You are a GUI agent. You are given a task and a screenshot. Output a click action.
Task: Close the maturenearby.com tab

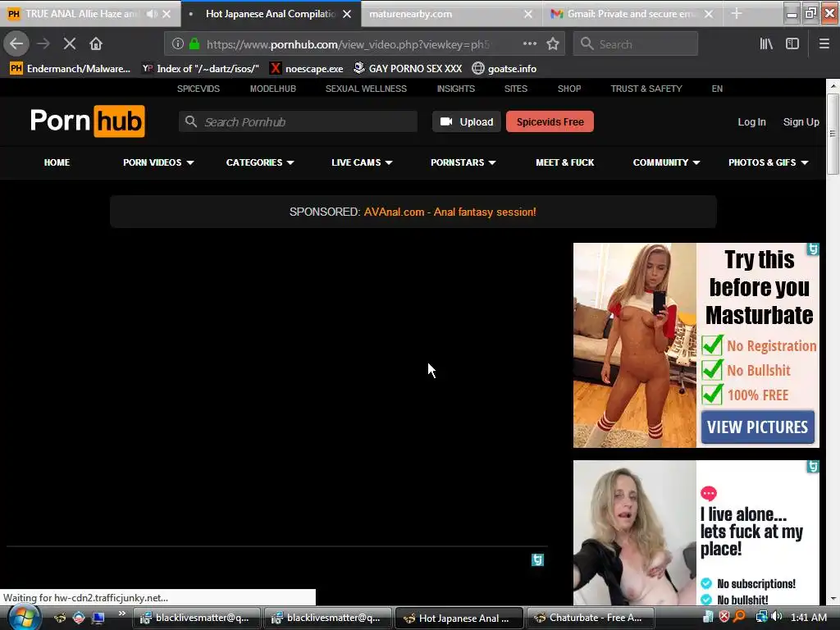527,14
